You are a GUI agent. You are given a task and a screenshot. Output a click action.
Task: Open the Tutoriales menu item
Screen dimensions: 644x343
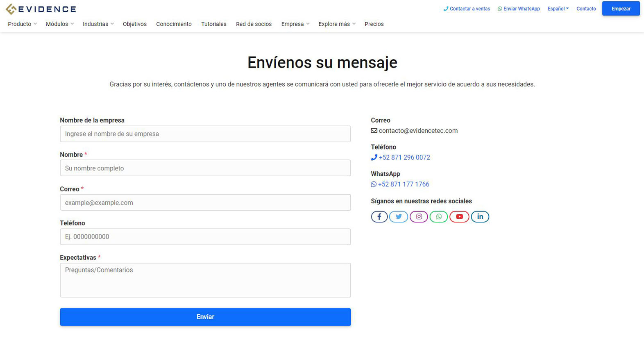pyautogui.click(x=214, y=24)
